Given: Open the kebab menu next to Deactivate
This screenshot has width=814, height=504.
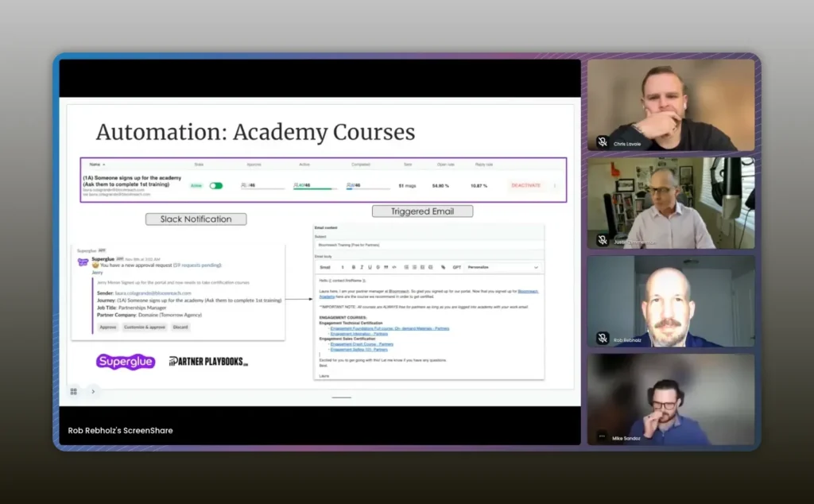Looking at the screenshot, I should pos(554,185).
